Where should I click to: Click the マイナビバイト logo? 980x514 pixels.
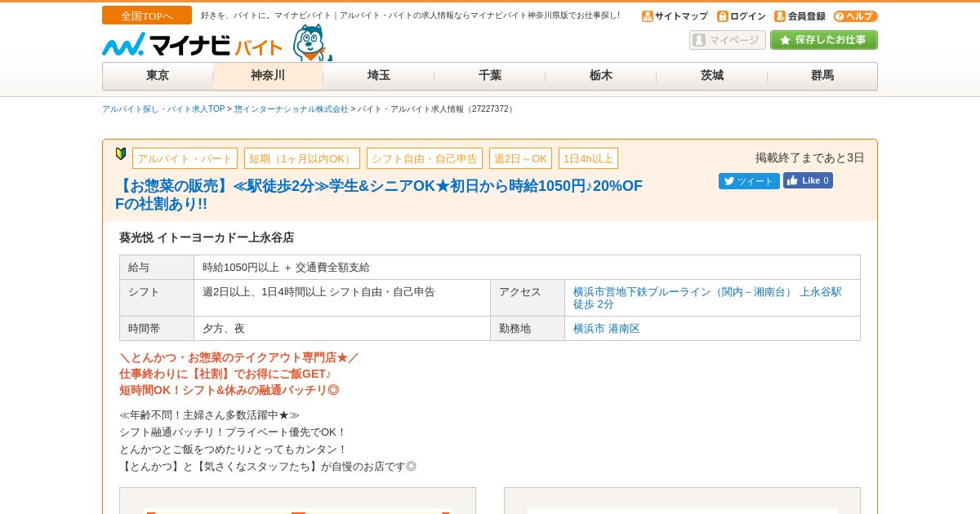click(x=192, y=45)
